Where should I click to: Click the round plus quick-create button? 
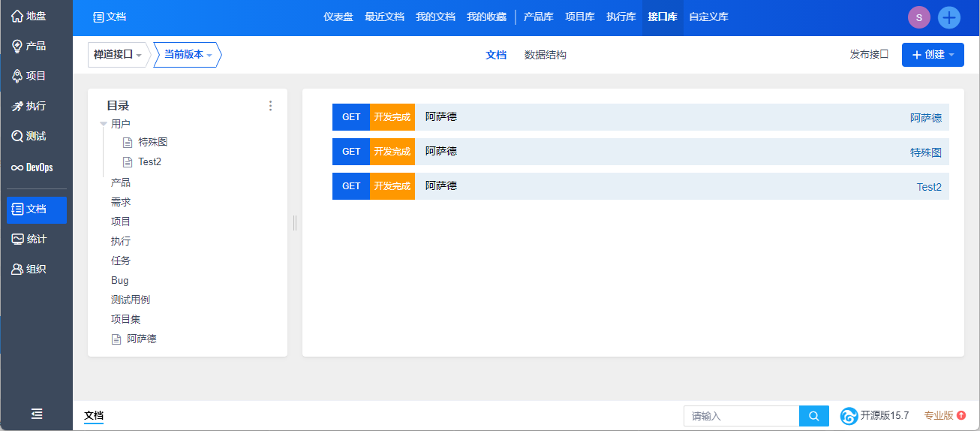tap(949, 17)
